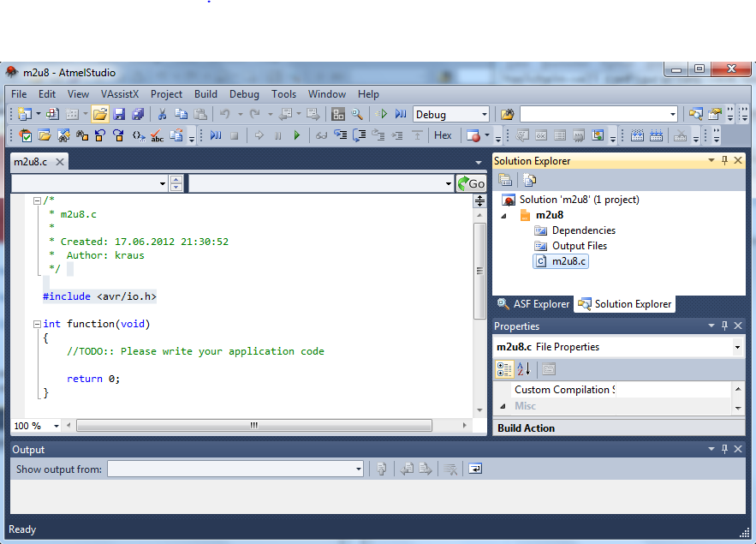Click the Cut scissors icon
Viewport: 756px width, 544px height.
(162, 114)
